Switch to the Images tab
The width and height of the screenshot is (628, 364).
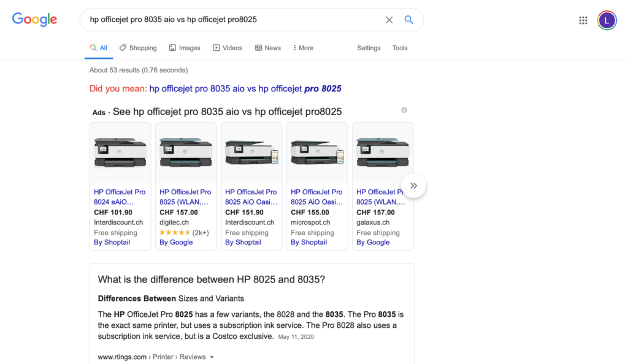pyautogui.click(x=185, y=48)
